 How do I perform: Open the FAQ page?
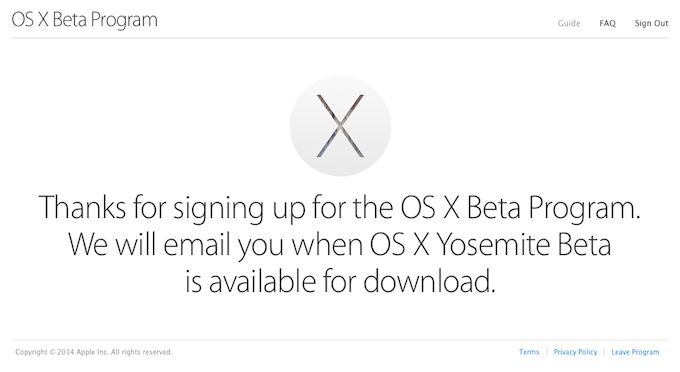coord(607,23)
